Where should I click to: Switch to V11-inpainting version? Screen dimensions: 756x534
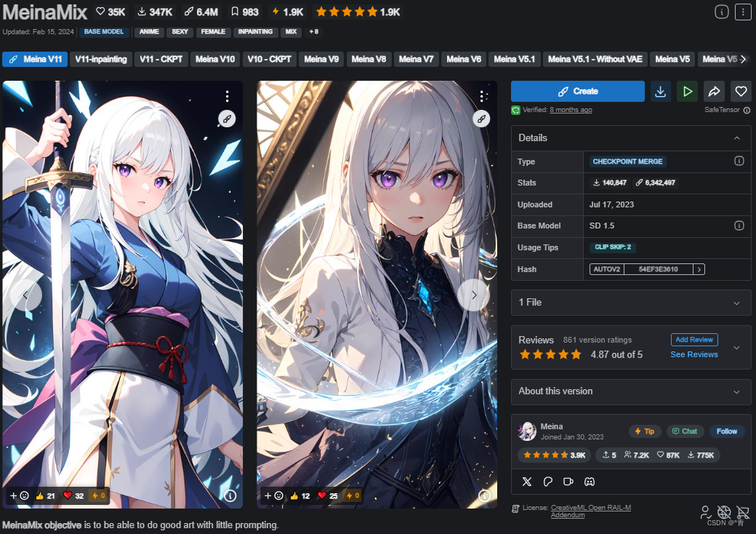[101, 59]
